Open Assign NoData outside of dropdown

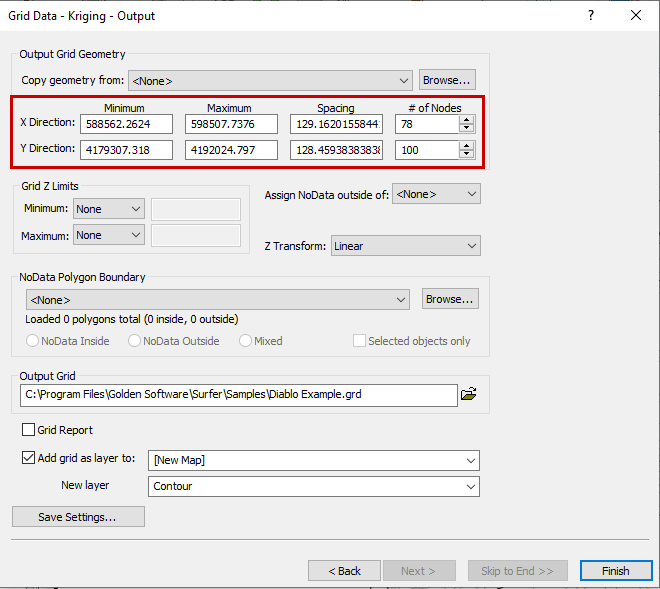pos(436,194)
